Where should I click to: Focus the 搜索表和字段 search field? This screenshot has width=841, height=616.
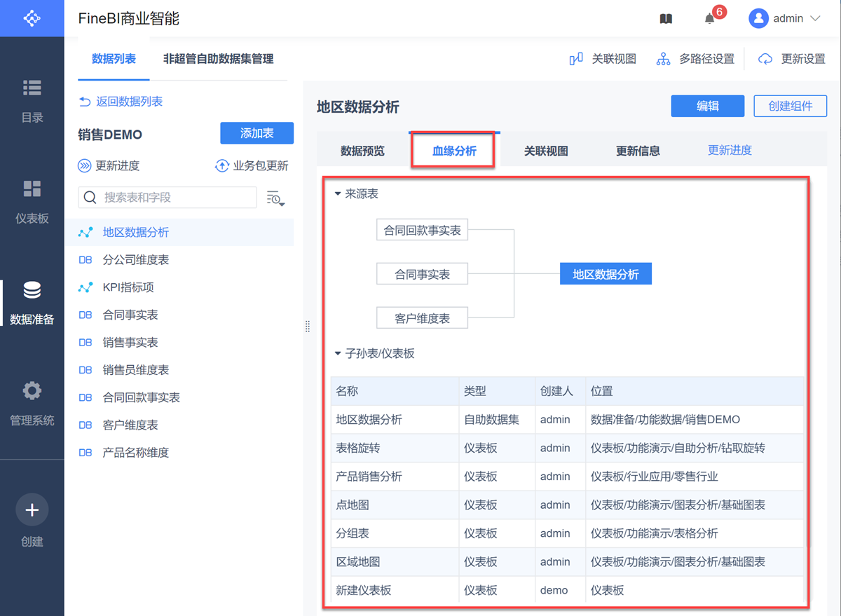tap(167, 198)
